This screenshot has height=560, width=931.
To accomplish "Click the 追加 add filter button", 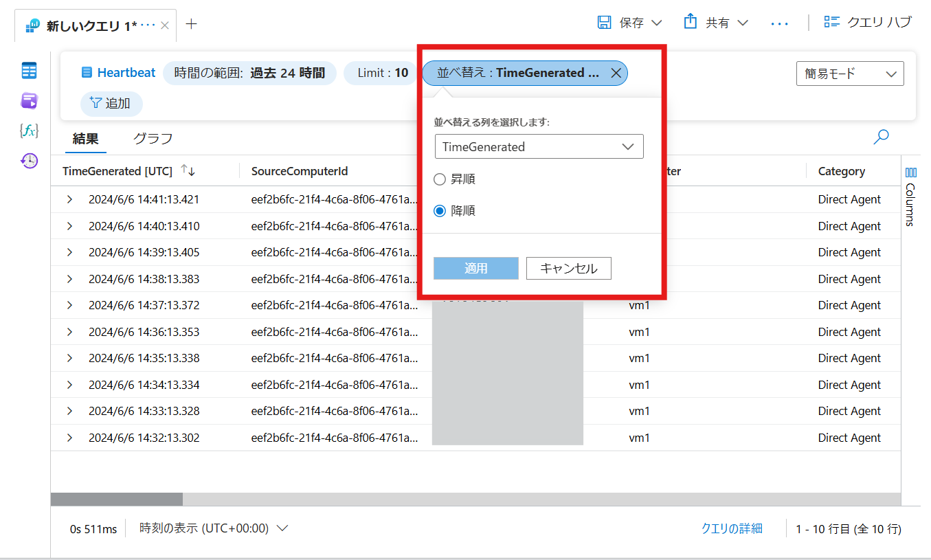I will click(x=111, y=104).
